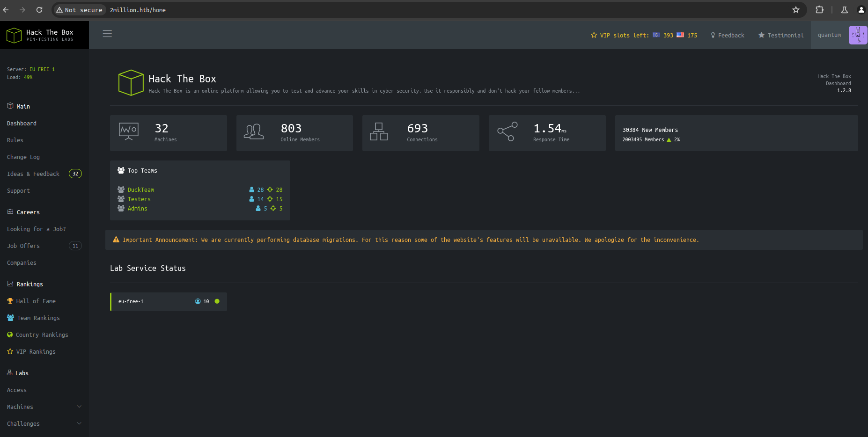Viewport: 868px width, 437px height.
Task: Toggle the hamburger sidebar menu icon
Action: 107,34
